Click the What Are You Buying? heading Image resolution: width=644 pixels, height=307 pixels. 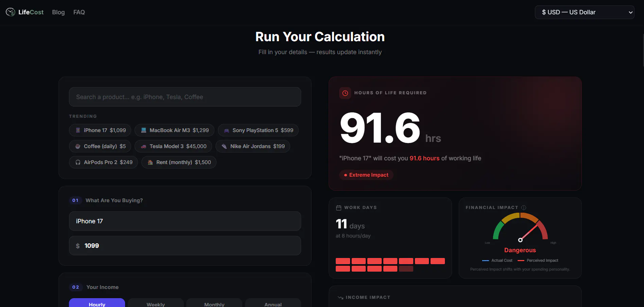114,200
